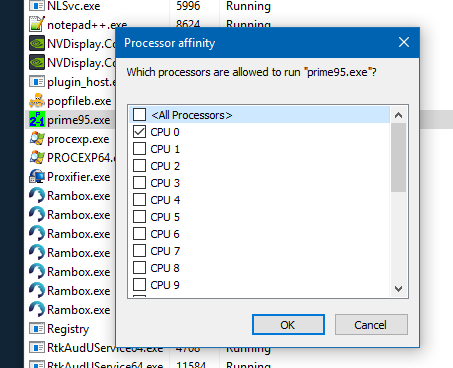Image resolution: width=453 pixels, height=368 pixels.
Task: Select the Proxifier.exe icon
Action: 37,177
